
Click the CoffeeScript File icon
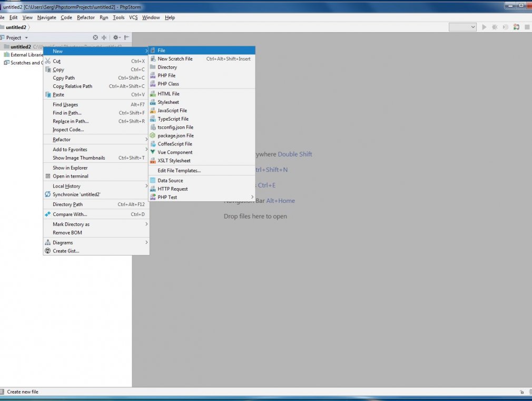pyautogui.click(x=153, y=144)
